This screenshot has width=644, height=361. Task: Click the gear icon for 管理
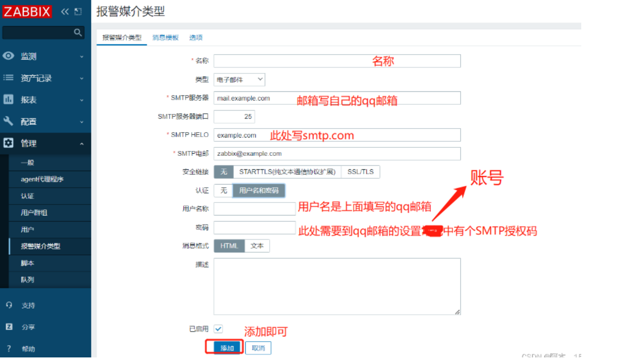click(8, 143)
